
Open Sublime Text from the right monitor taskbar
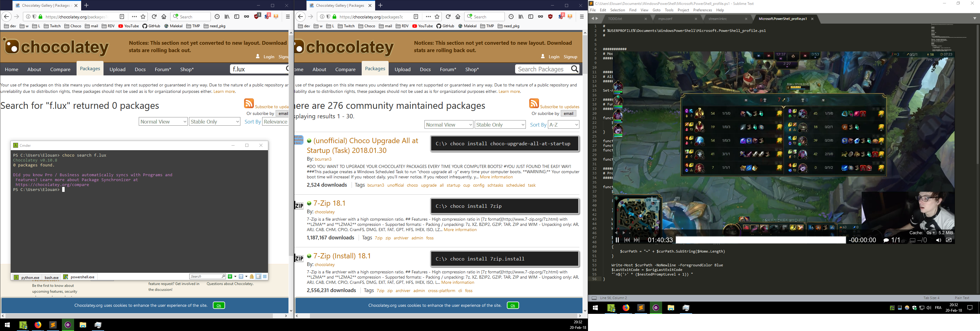coord(641,308)
